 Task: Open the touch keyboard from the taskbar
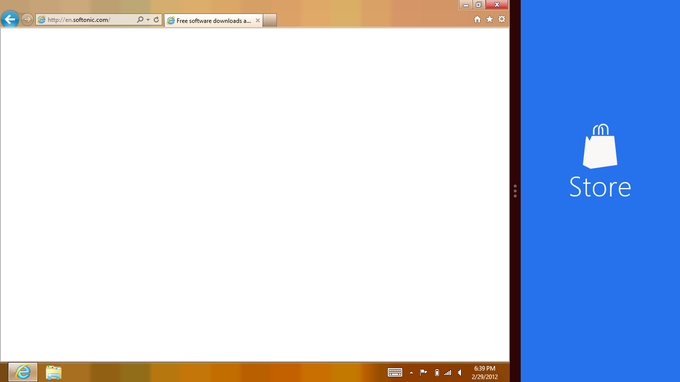tap(395, 372)
